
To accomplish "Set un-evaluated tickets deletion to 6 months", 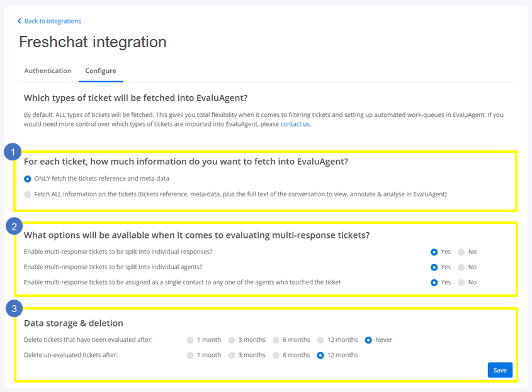I will click(x=276, y=356).
